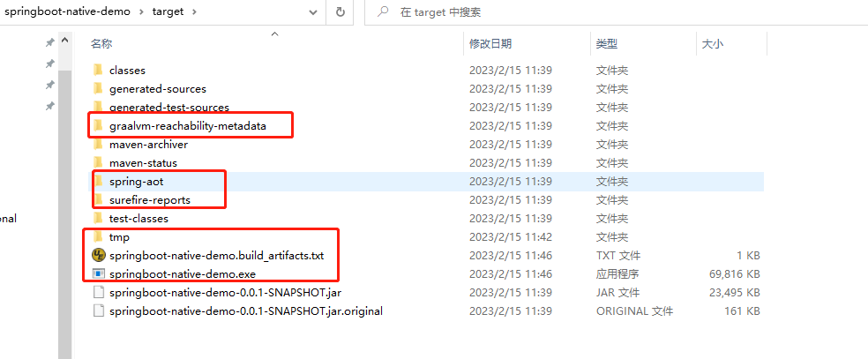Click the search magnifier icon
This screenshot has height=359, width=868.
click(383, 11)
